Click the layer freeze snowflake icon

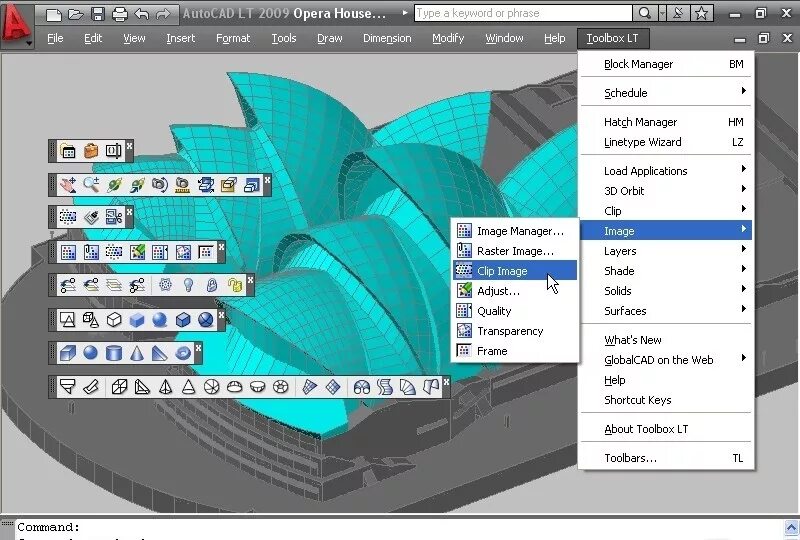click(x=165, y=285)
